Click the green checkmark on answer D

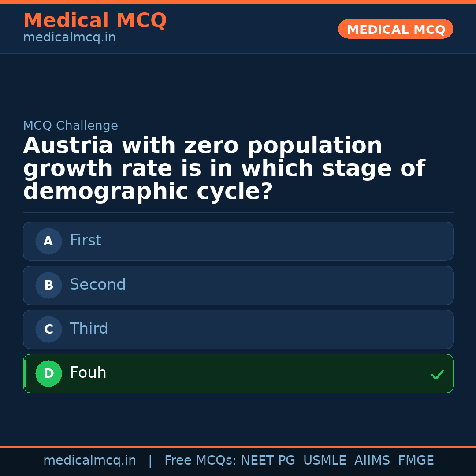click(x=438, y=374)
